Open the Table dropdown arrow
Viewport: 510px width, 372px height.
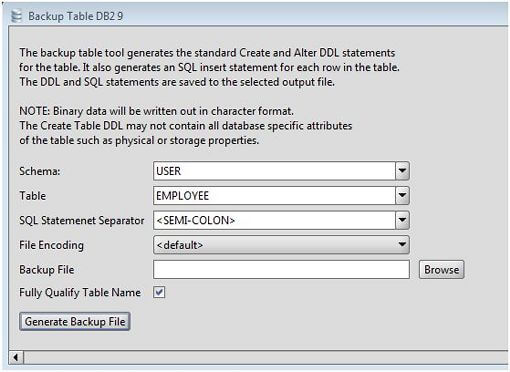pyautogui.click(x=402, y=195)
